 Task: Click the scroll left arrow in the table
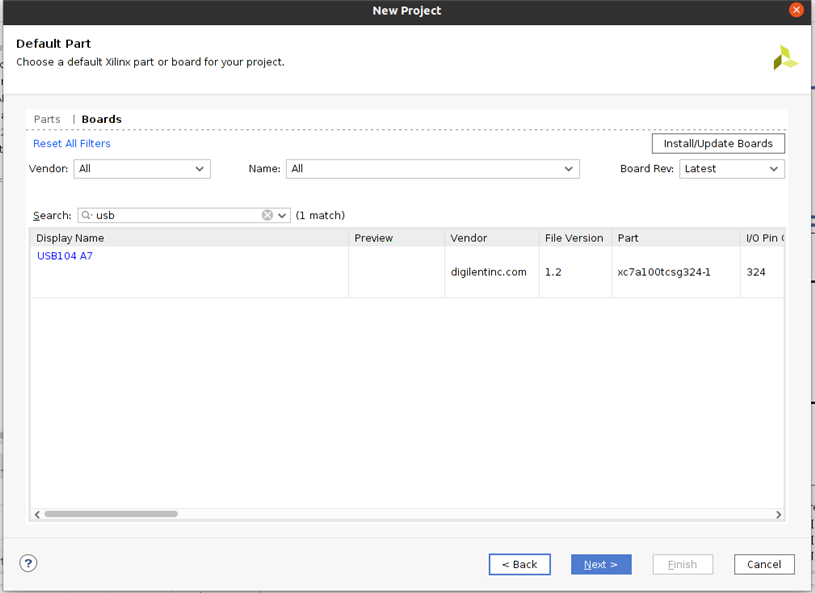click(38, 514)
